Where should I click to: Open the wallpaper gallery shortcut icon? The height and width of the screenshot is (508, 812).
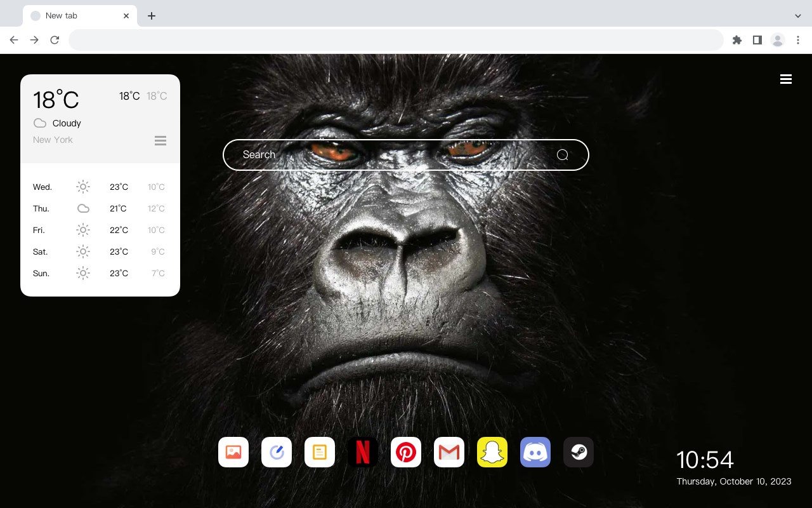[x=233, y=452]
